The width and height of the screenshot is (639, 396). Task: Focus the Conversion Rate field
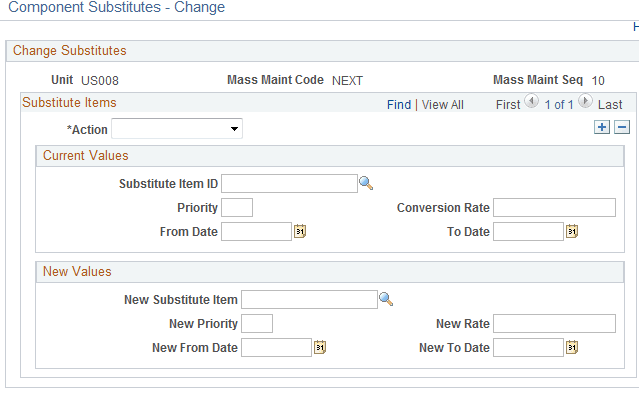coord(554,207)
